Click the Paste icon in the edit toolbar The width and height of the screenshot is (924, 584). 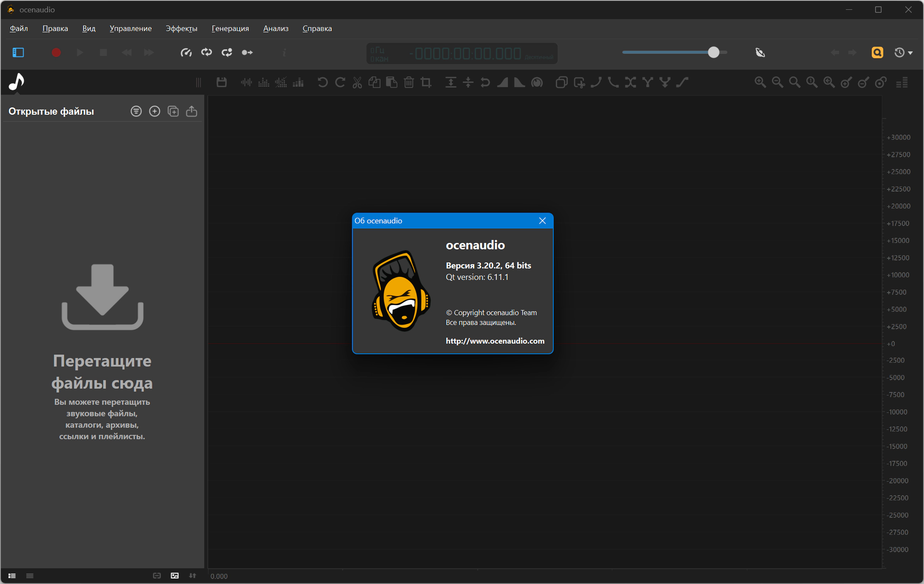pyautogui.click(x=392, y=82)
